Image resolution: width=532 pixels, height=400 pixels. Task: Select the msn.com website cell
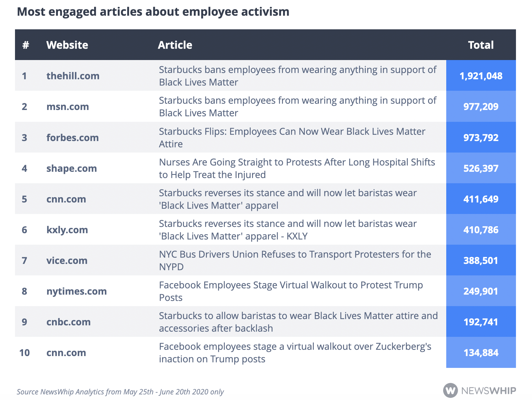pos(68,106)
